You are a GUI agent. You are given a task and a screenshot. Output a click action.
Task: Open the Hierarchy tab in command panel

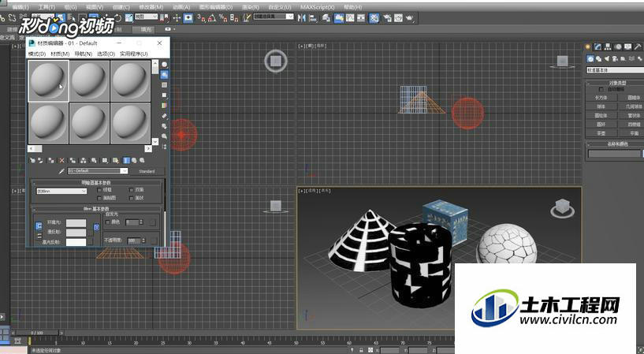609,47
